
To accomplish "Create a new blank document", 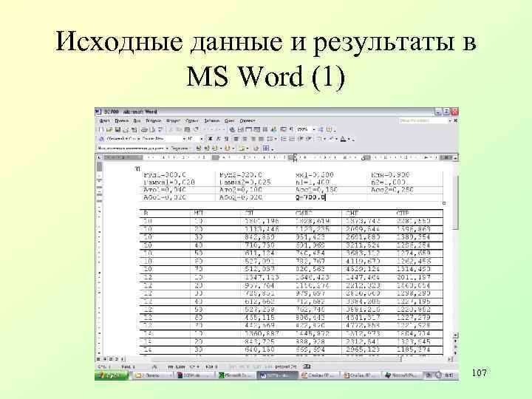I will click(x=100, y=129).
